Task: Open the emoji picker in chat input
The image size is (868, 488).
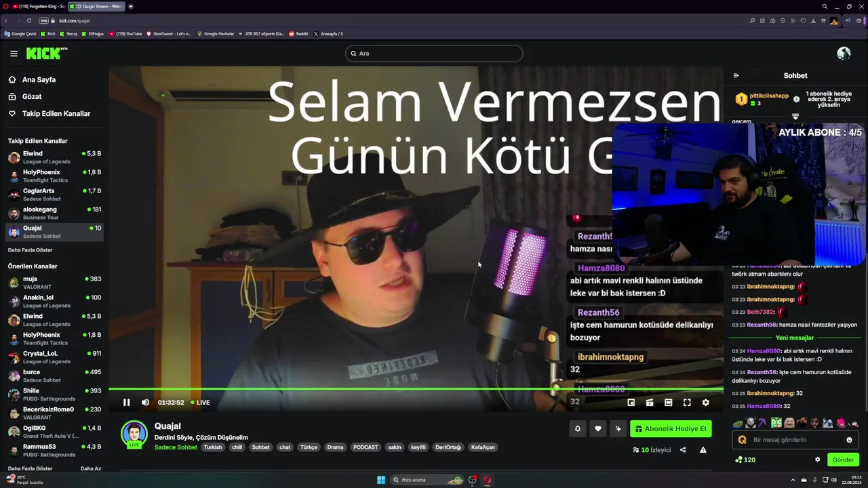Action: 849,440
